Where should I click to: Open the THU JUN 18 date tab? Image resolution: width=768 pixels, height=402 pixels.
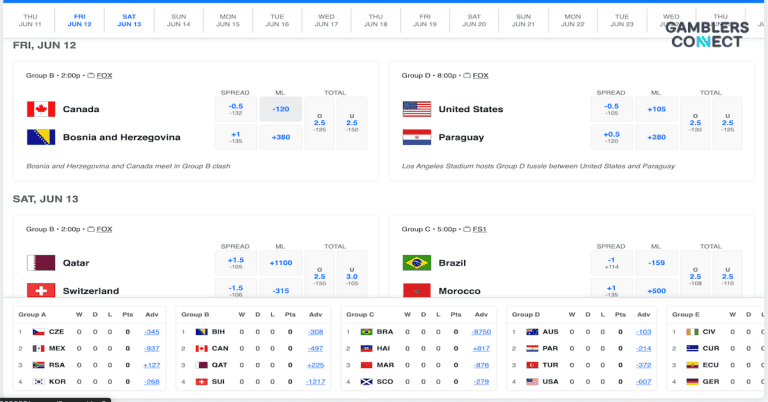point(376,20)
